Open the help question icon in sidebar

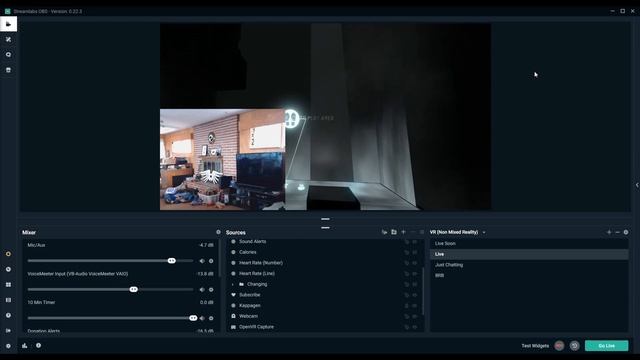pos(8,316)
